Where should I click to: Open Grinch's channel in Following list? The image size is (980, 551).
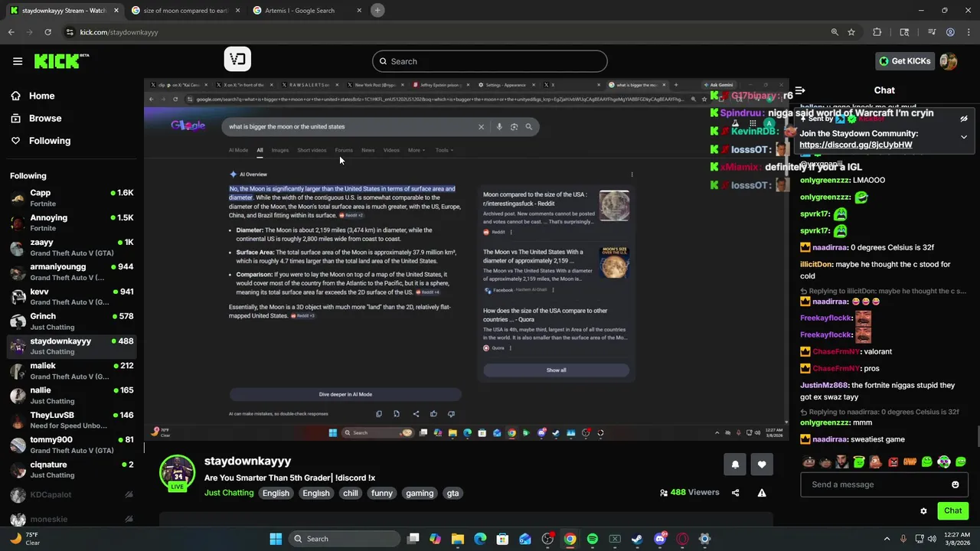click(x=72, y=321)
